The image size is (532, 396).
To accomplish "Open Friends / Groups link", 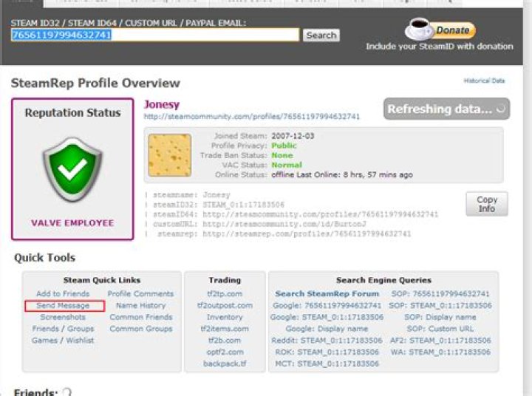I will (x=63, y=329).
